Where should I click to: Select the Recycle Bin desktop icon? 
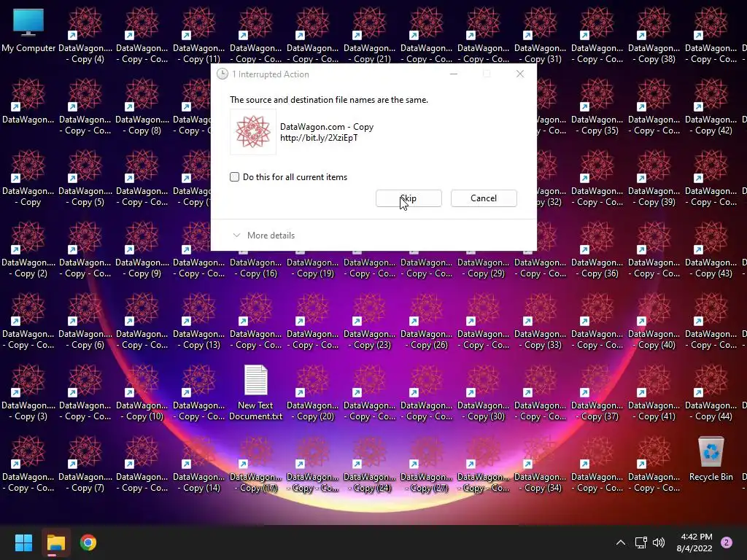click(x=711, y=459)
